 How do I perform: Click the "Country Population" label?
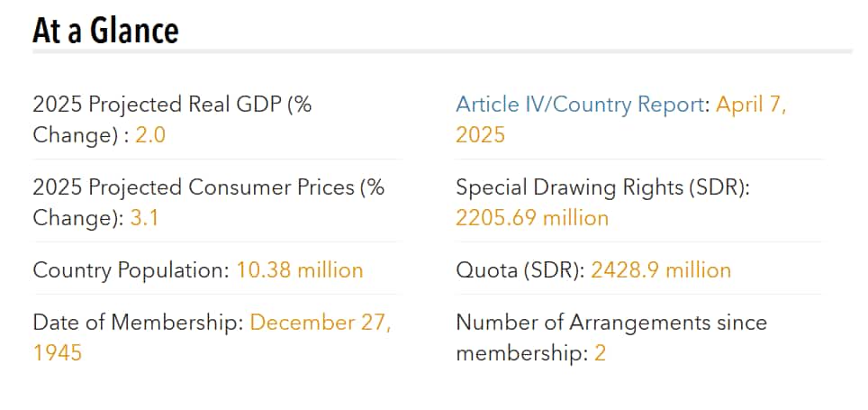pyautogui.click(x=131, y=270)
